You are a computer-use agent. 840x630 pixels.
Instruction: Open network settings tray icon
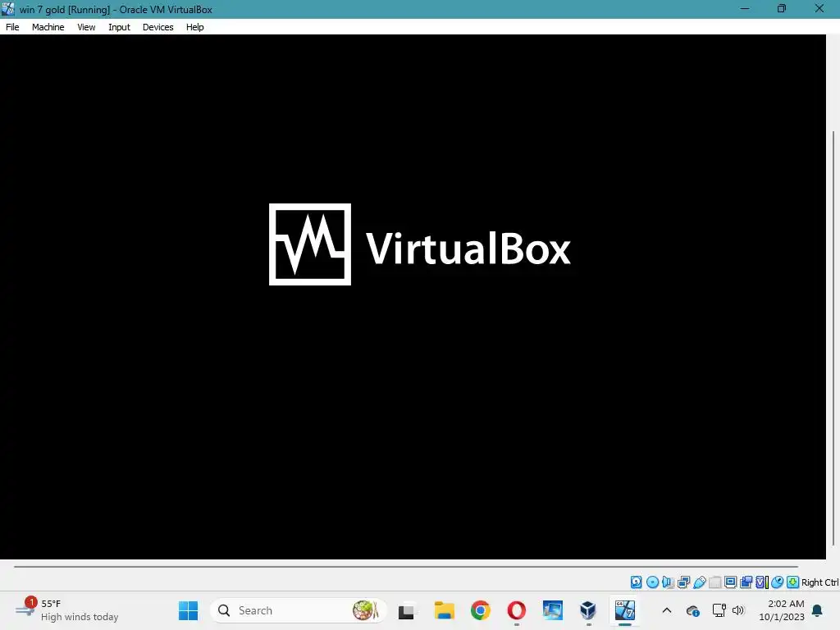tap(719, 610)
